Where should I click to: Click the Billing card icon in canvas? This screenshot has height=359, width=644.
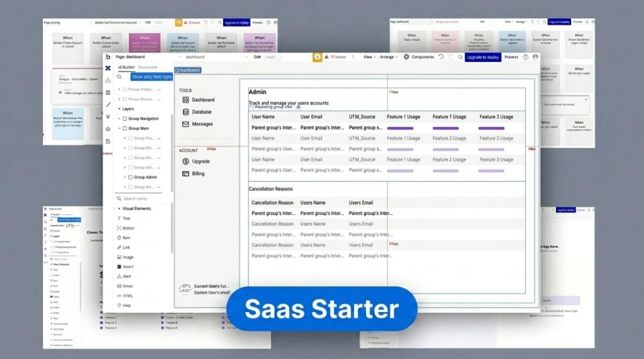tap(186, 174)
